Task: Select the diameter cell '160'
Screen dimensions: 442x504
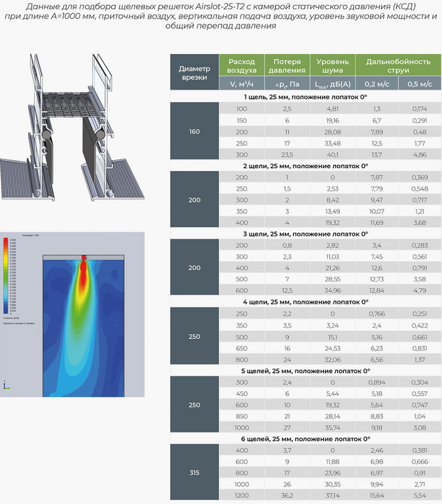Action: (x=194, y=131)
